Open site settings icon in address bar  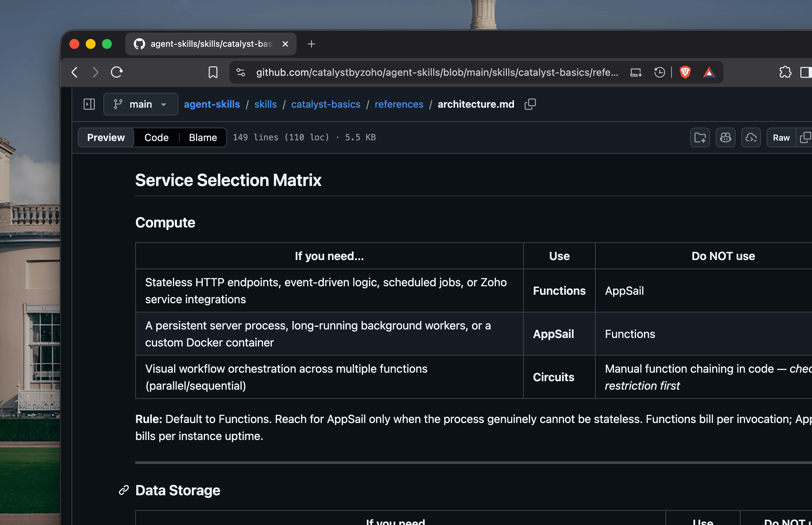tap(241, 72)
